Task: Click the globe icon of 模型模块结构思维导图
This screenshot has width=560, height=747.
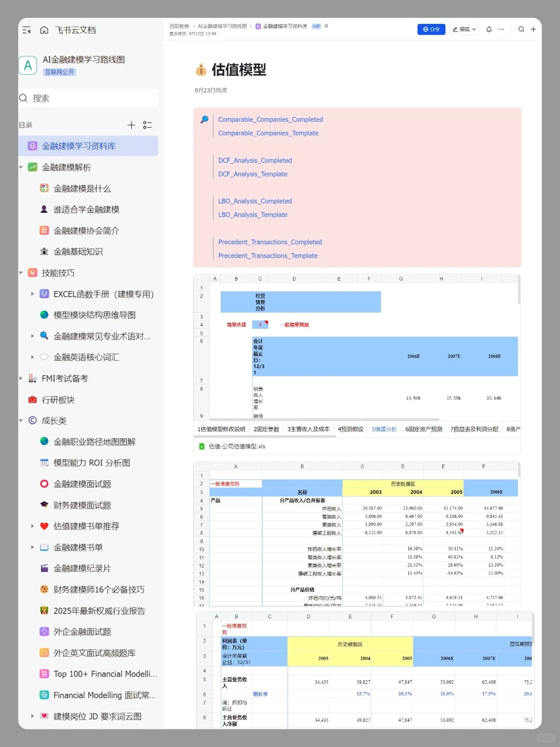Action: 44,315
